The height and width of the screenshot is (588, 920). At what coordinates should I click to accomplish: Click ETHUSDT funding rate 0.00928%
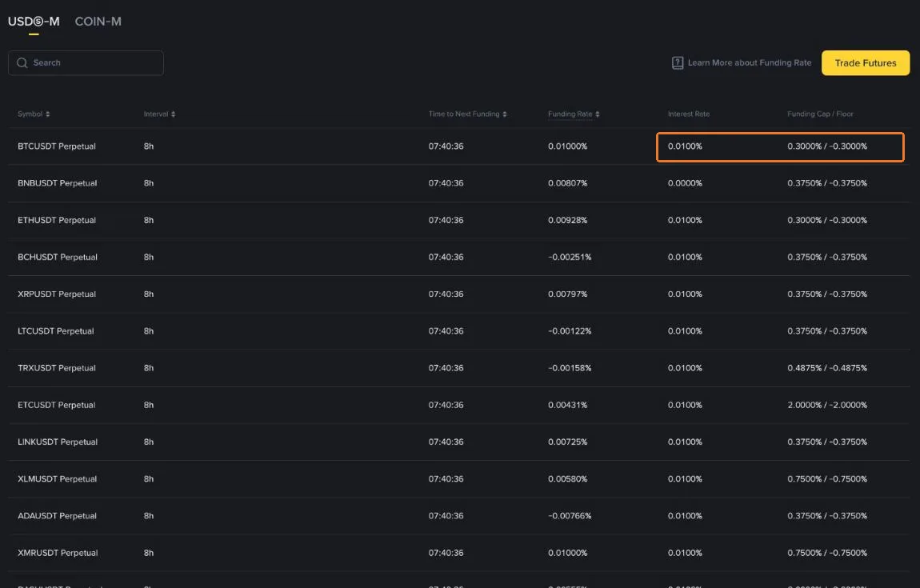(567, 220)
